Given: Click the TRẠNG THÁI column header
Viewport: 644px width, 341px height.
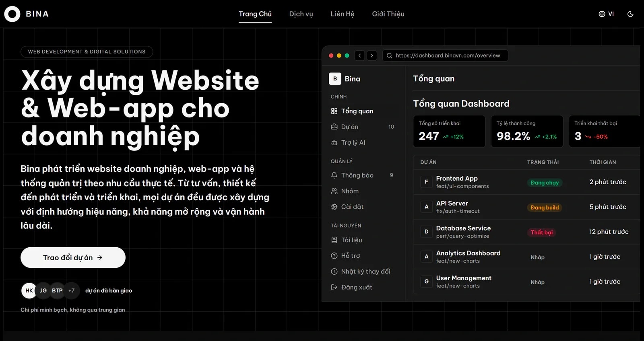Looking at the screenshot, I should click(x=543, y=162).
